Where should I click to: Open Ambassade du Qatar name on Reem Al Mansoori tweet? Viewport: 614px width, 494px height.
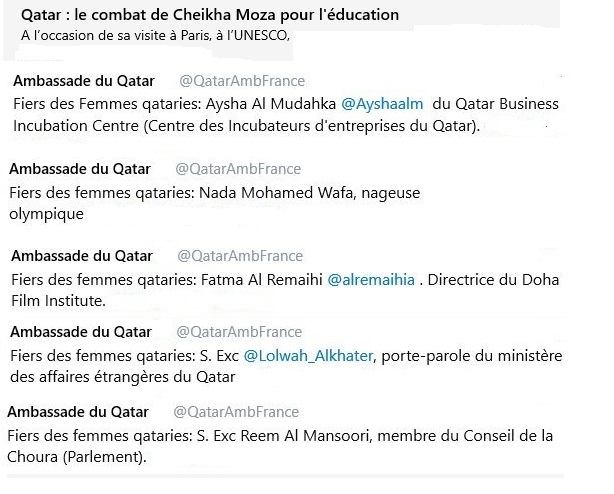pos(78,412)
